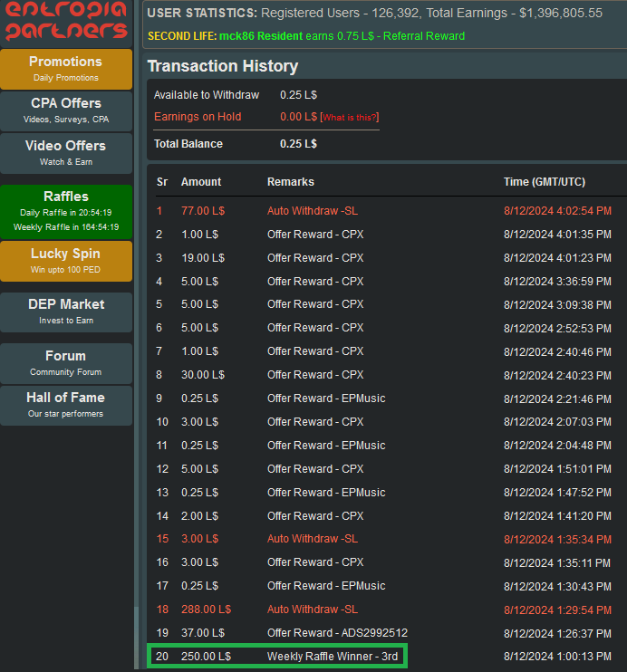Open CPA Offers section
The height and width of the screenshot is (672, 627).
tap(66, 111)
